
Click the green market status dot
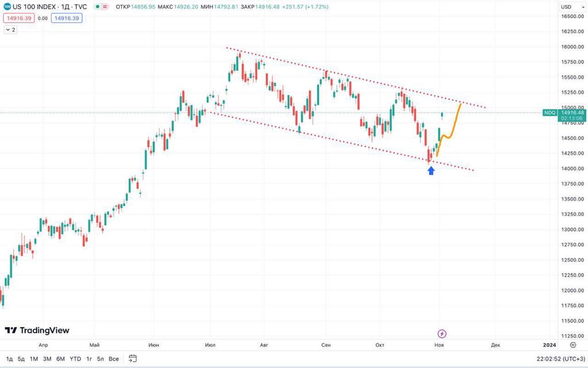tap(97, 7)
